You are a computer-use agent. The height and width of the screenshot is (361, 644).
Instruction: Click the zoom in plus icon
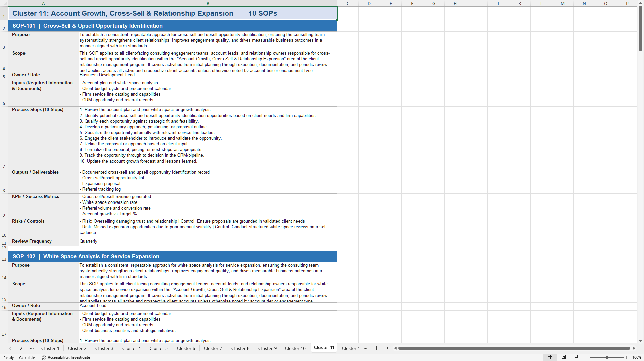(x=626, y=357)
